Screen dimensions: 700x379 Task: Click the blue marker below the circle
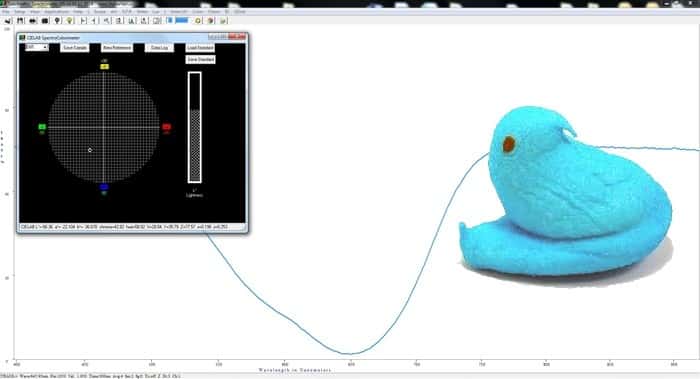click(104, 187)
